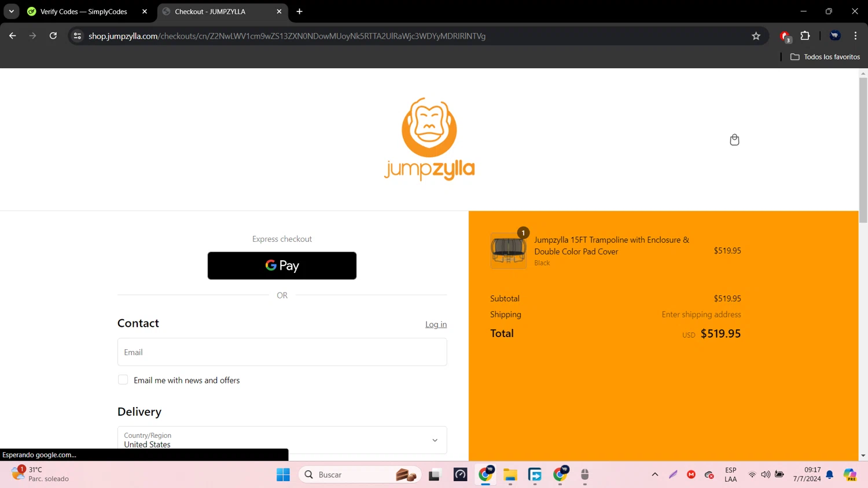This screenshot has width=868, height=488.
Task: Open the Extensions puzzle icon
Action: pyautogui.click(x=805, y=36)
